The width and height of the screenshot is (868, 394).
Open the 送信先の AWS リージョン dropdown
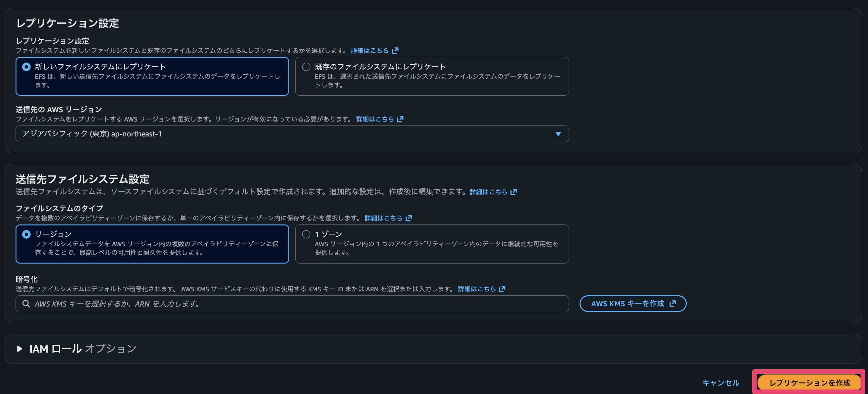(x=292, y=134)
